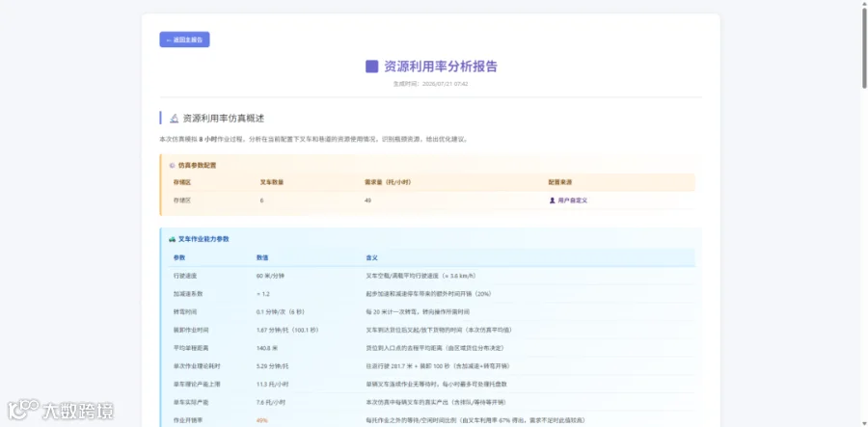Click the value 0.1 分钟/次（6 秒）
This screenshot has height=427, width=868.
click(x=281, y=312)
